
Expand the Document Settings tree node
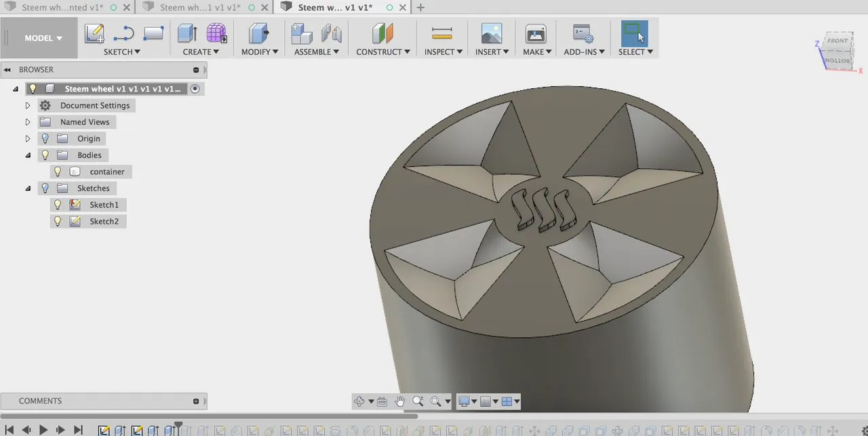pos(28,106)
